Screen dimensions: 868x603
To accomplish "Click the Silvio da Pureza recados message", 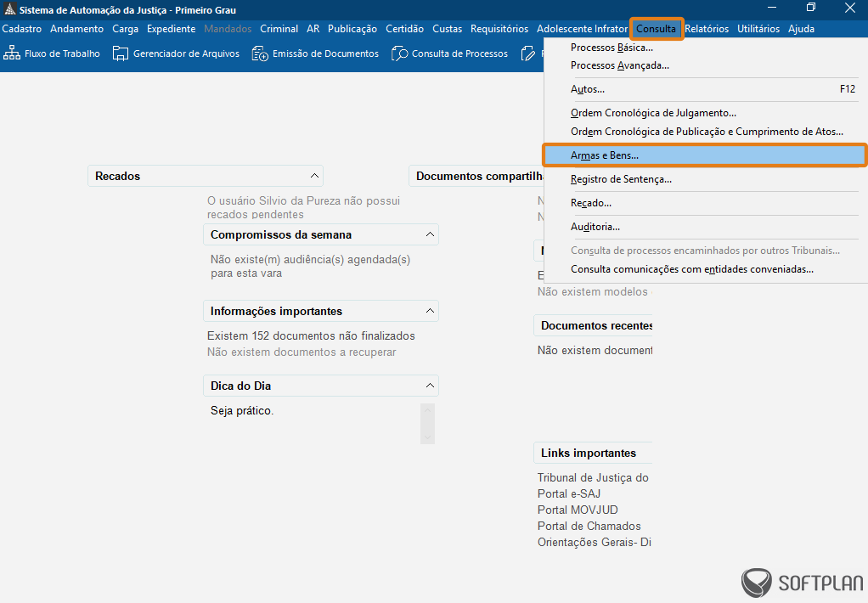I will (303, 207).
